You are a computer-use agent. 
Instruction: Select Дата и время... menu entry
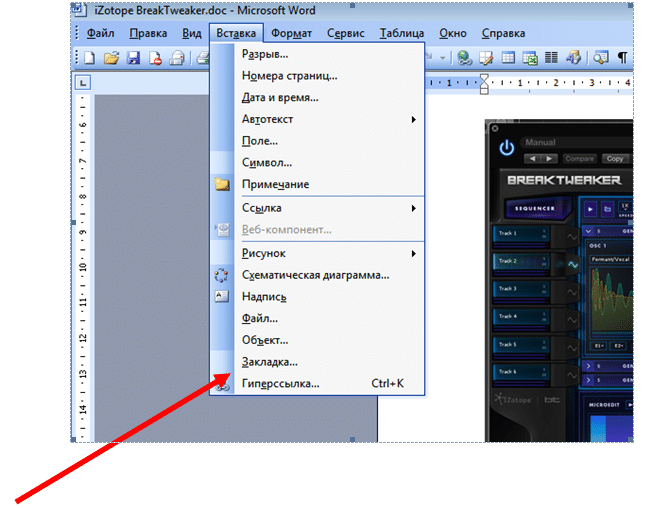[x=317, y=98]
